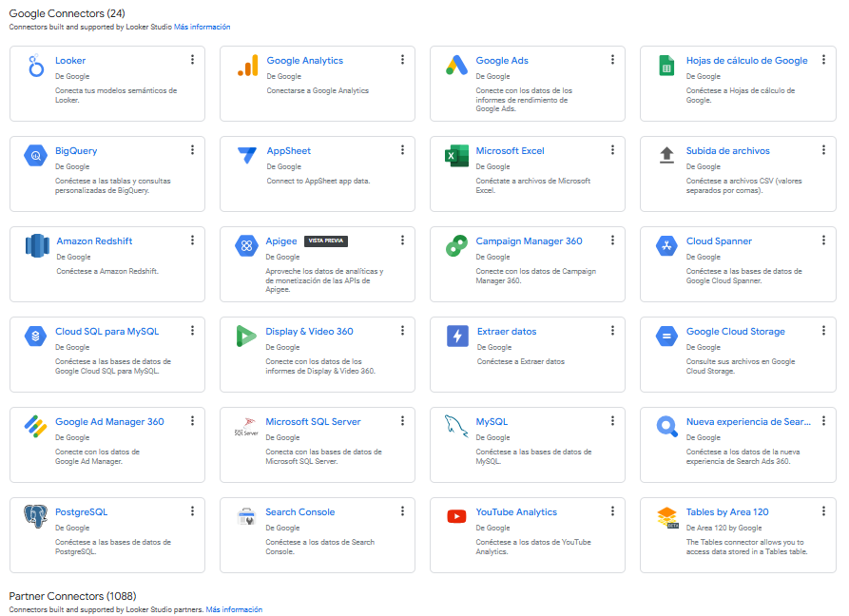This screenshot has height=616, width=849.
Task: Click the Cloud SQL para MySQL icon
Action: [35, 337]
